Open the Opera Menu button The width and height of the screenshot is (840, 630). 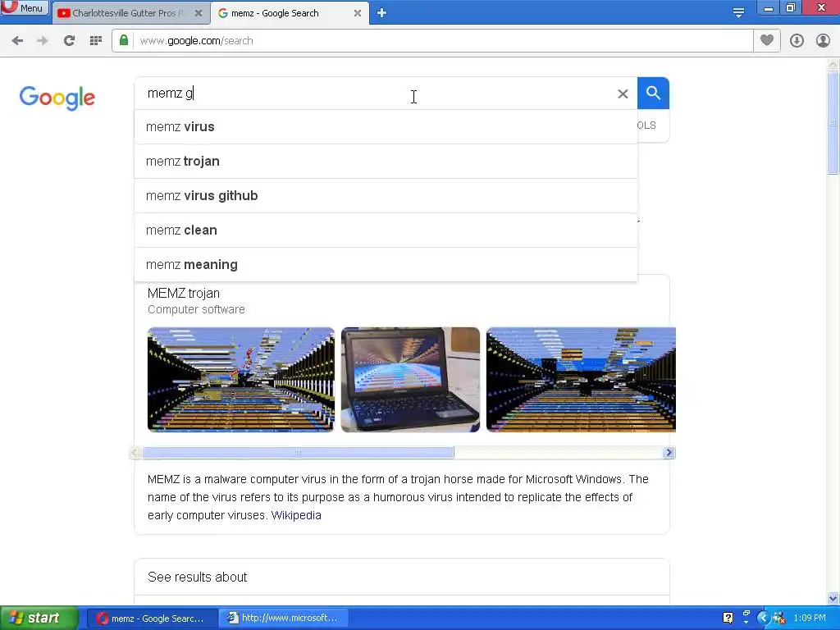click(x=25, y=7)
